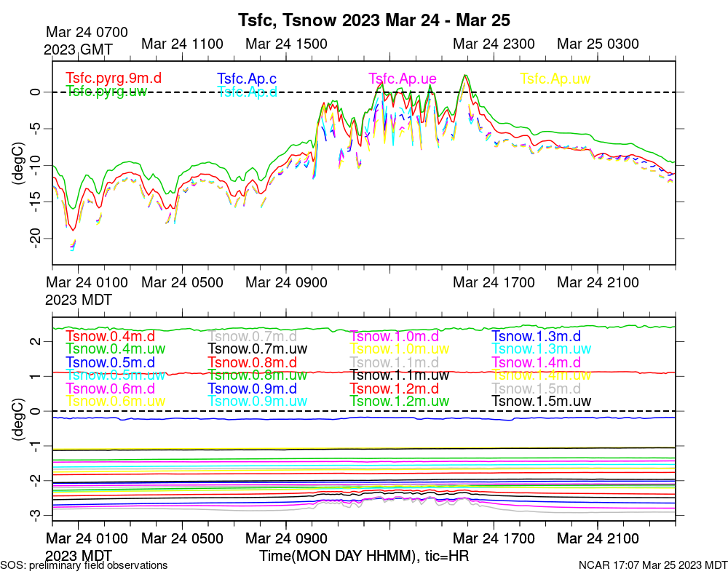Click Mar 24 0500 label under the bottom plot
The width and height of the screenshot is (728, 582).
click(x=183, y=538)
